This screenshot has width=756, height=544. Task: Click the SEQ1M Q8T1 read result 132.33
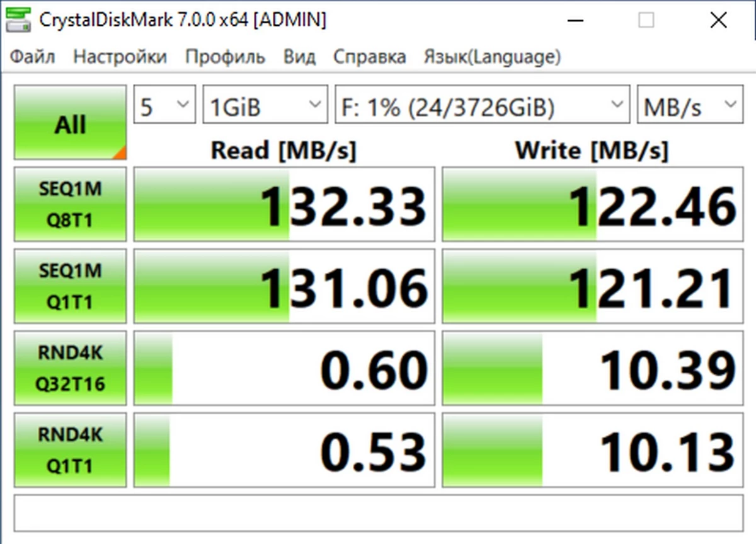[284, 204]
